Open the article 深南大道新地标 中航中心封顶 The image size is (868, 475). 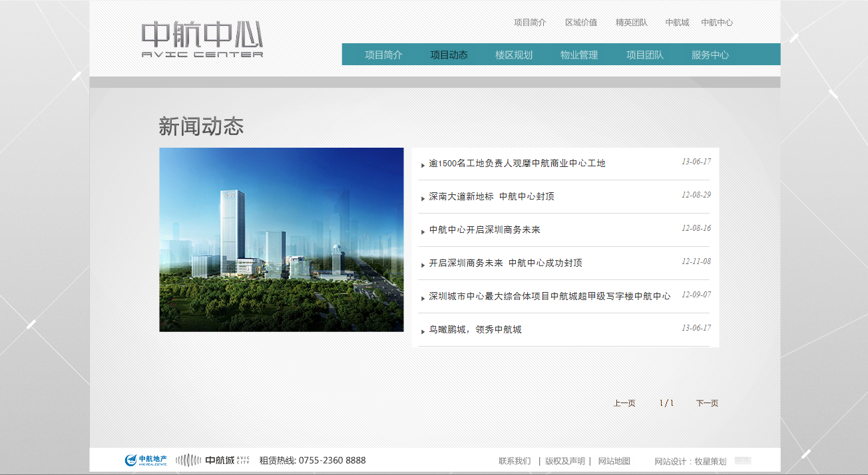491,196
